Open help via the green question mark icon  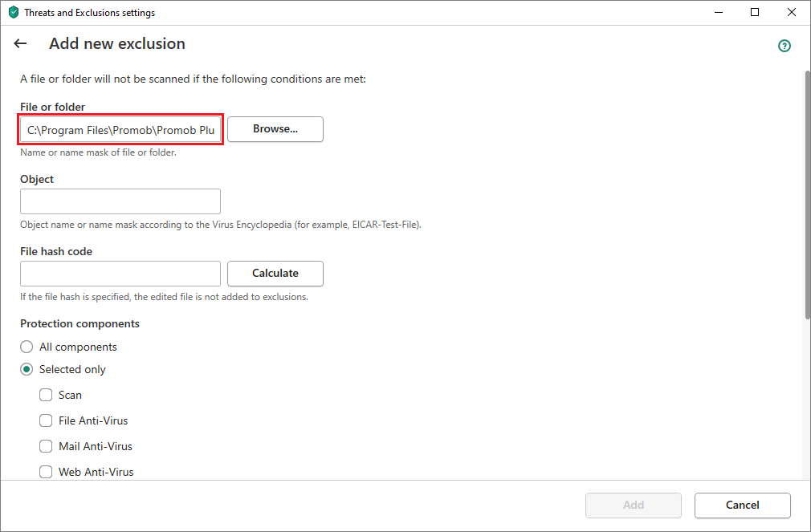tap(785, 46)
